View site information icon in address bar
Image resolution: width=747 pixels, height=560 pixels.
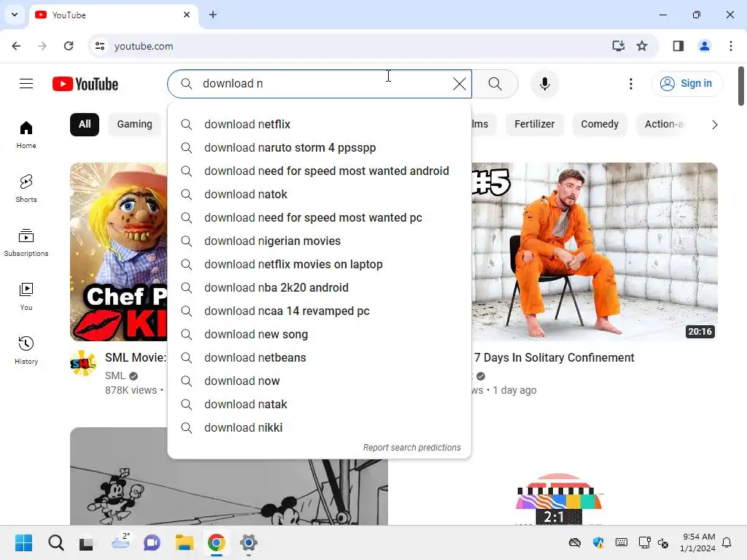coord(100,46)
